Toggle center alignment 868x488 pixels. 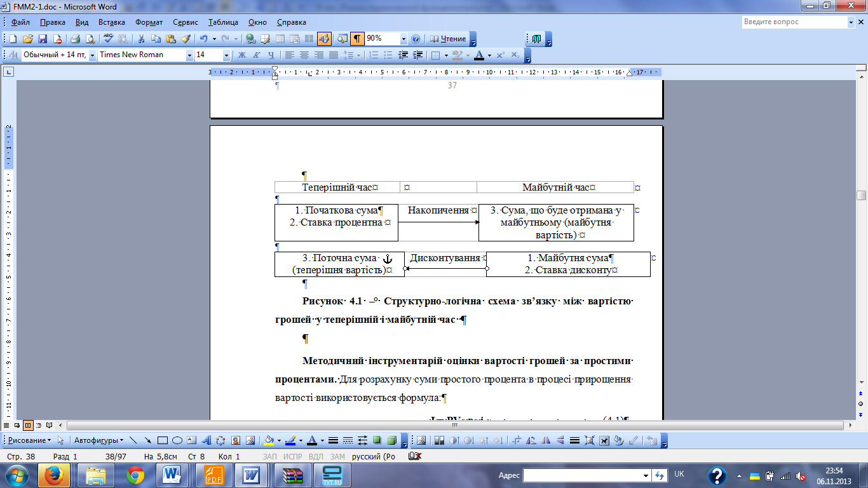click(x=304, y=55)
